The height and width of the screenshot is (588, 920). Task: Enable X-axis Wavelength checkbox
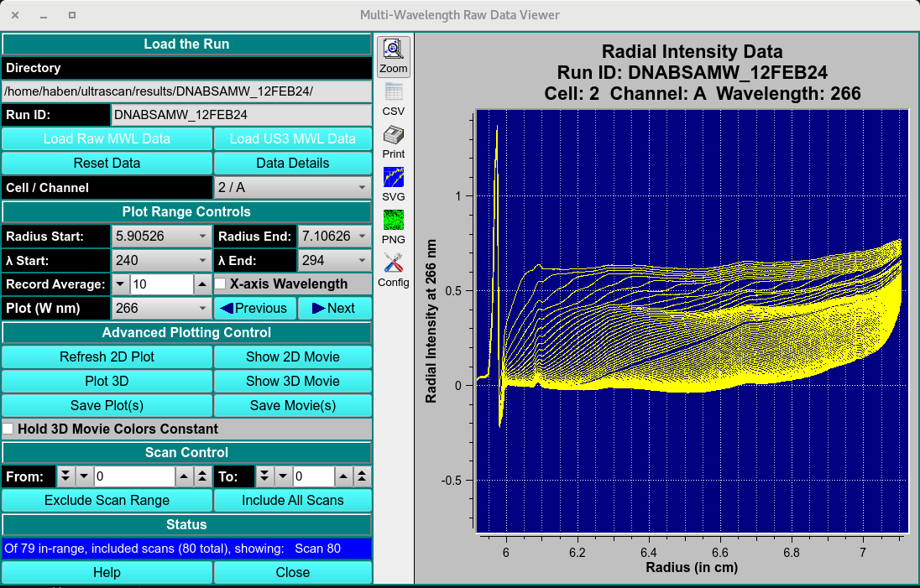click(221, 284)
